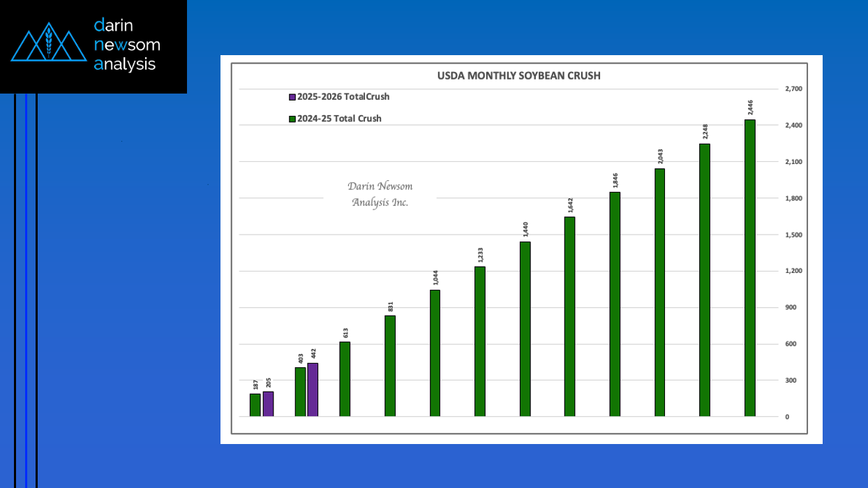Click the tallest green bar labeled 2,446

pyautogui.click(x=750, y=268)
